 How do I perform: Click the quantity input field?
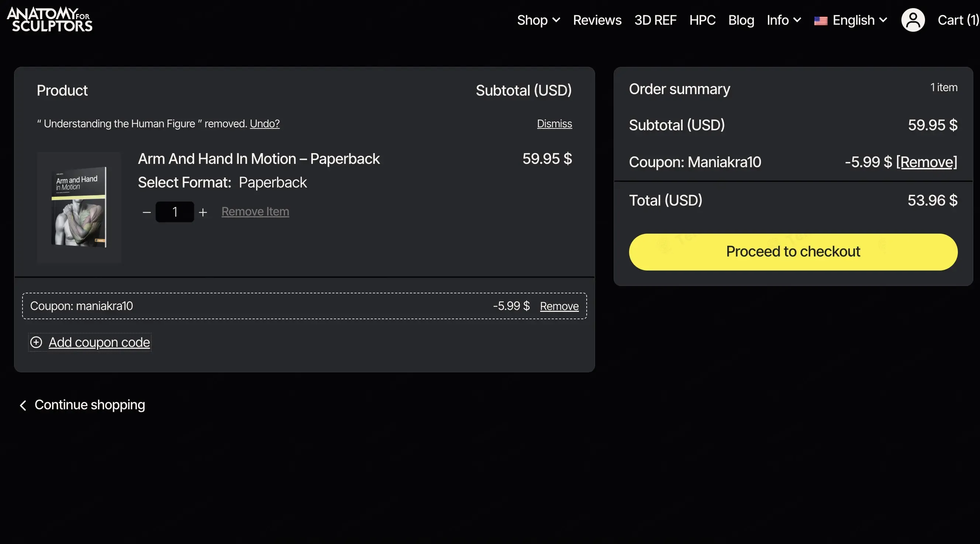click(x=175, y=212)
